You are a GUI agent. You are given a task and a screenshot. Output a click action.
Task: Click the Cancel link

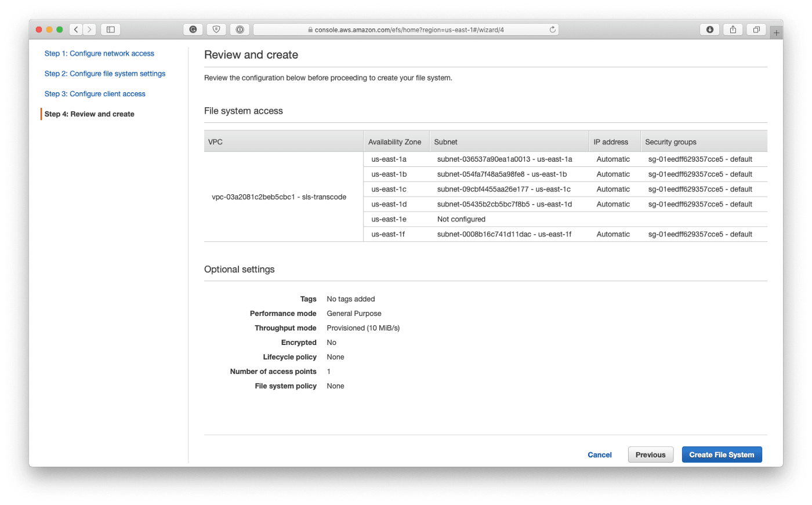[x=600, y=455]
